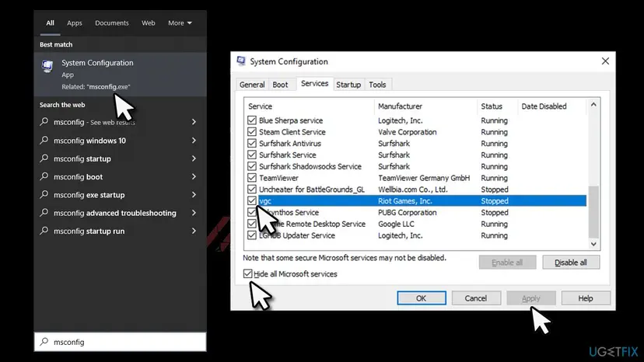Click the Cancel button
Viewport: 644px width, 362px height.
click(476, 298)
